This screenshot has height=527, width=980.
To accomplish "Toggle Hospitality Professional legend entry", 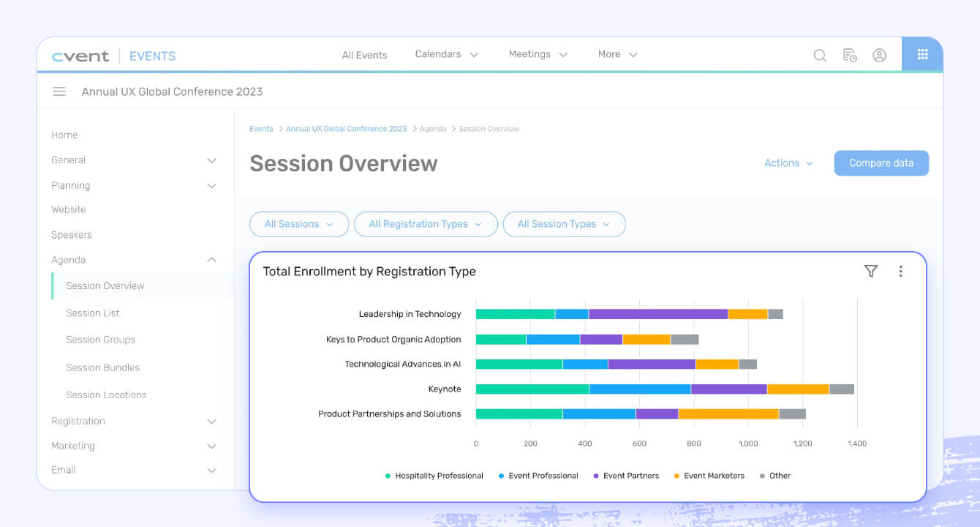I will 434,476.
